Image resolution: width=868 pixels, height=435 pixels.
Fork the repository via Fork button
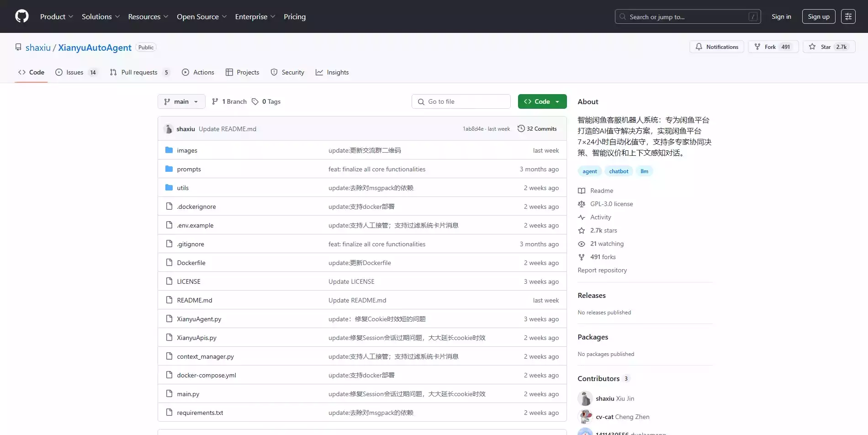pyautogui.click(x=773, y=47)
